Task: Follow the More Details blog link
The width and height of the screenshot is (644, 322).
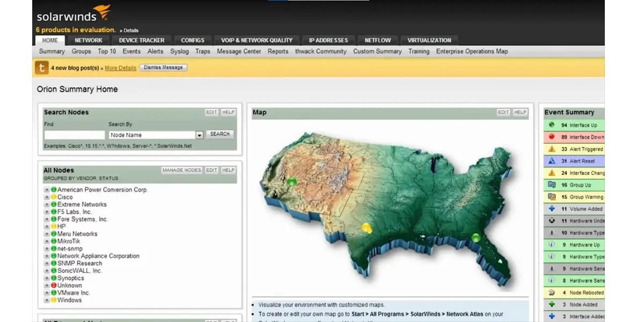Action: [120, 68]
